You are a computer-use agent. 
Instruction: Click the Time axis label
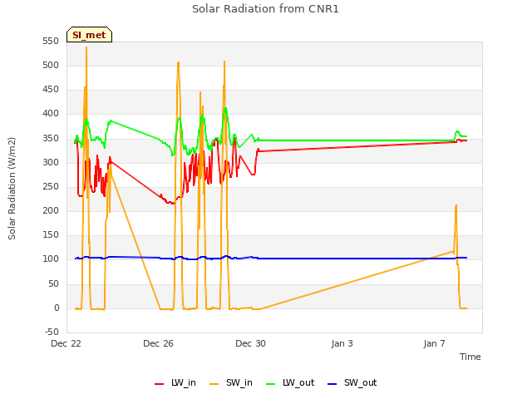click(x=470, y=357)
